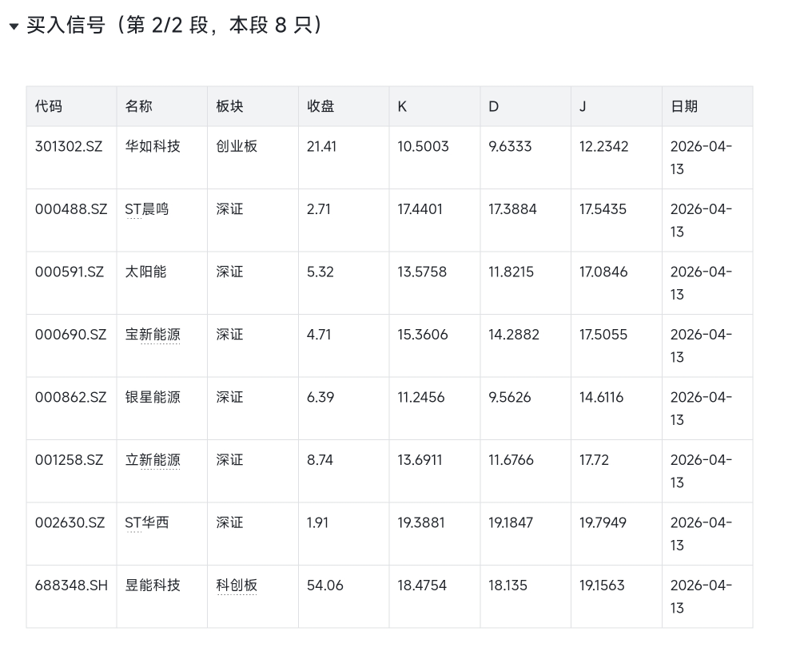Image resolution: width=812 pixels, height=651 pixels.
Task: Select the ST华西 name cell
Action: point(147,522)
